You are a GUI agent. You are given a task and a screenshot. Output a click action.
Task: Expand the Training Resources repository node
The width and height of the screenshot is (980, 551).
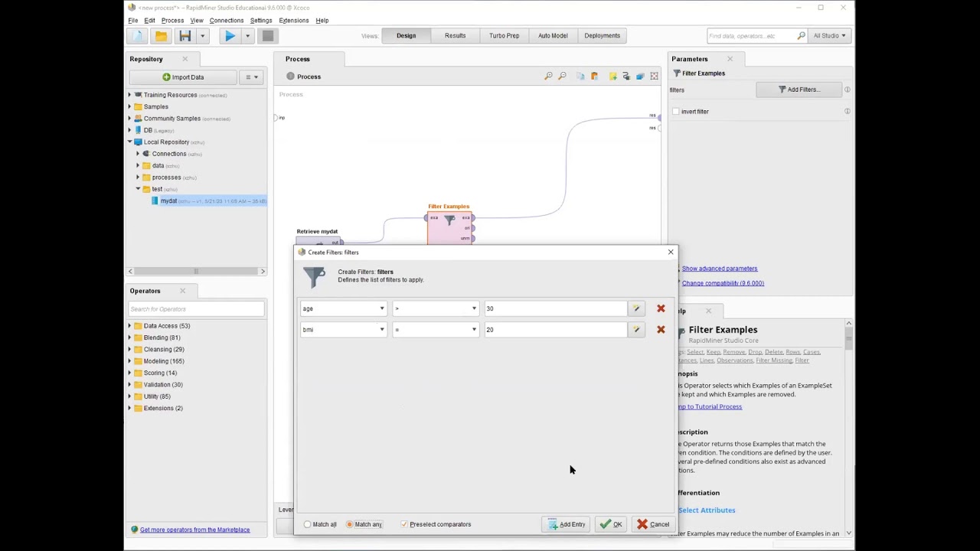point(130,95)
